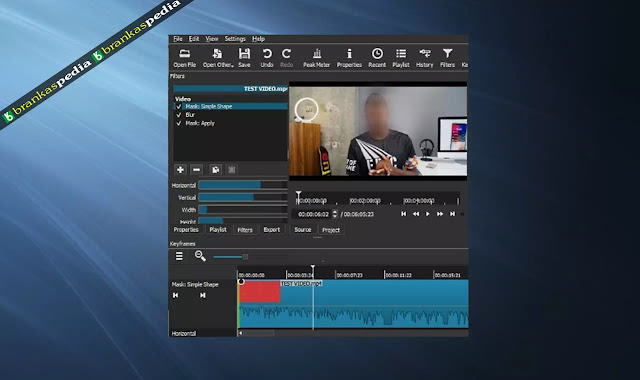
Task: Uncheck the Blur filter checkbox
Action: [x=178, y=115]
